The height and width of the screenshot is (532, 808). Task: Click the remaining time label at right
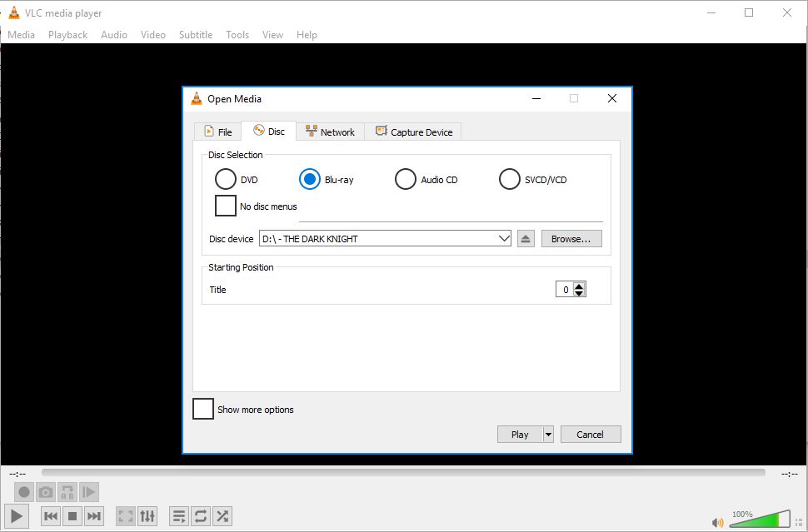click(790, 474)
